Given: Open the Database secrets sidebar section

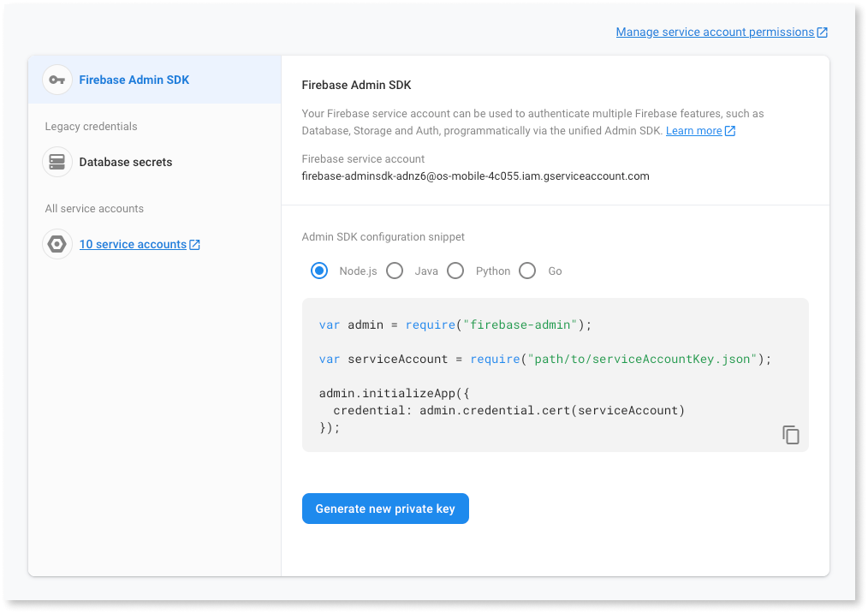Looking at the screenshot, I should (125, 162).
